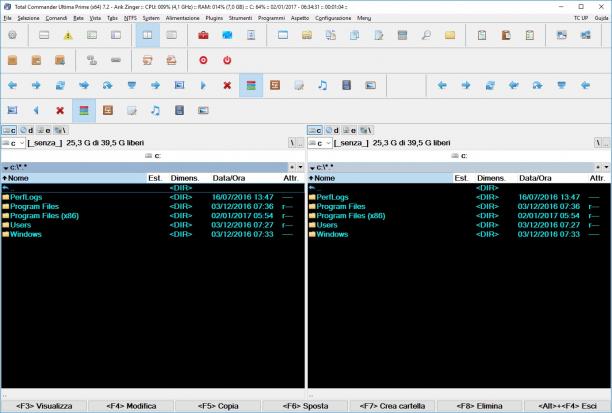The image size is (612, 413).
Task: Sort left pane by Dimens. column
Action: pos(189,178)
